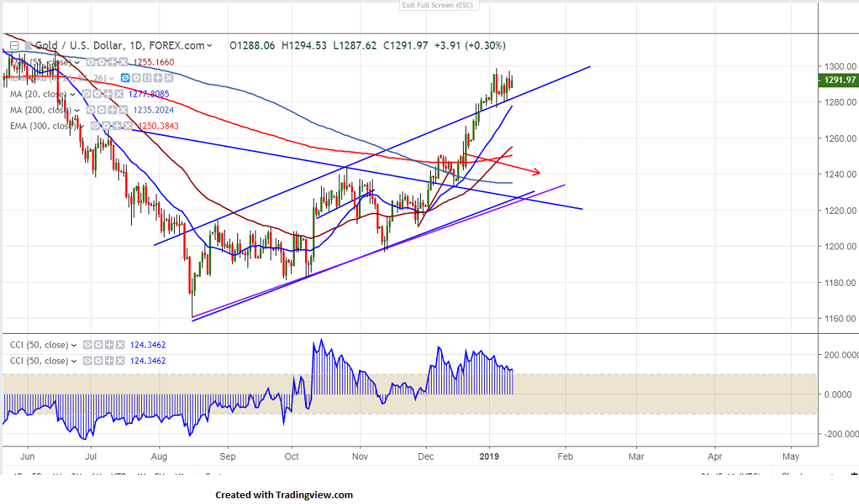Click the +3.91 (+0.30%) change value
This screenshot has height=504, width=859.
[470, 45]
